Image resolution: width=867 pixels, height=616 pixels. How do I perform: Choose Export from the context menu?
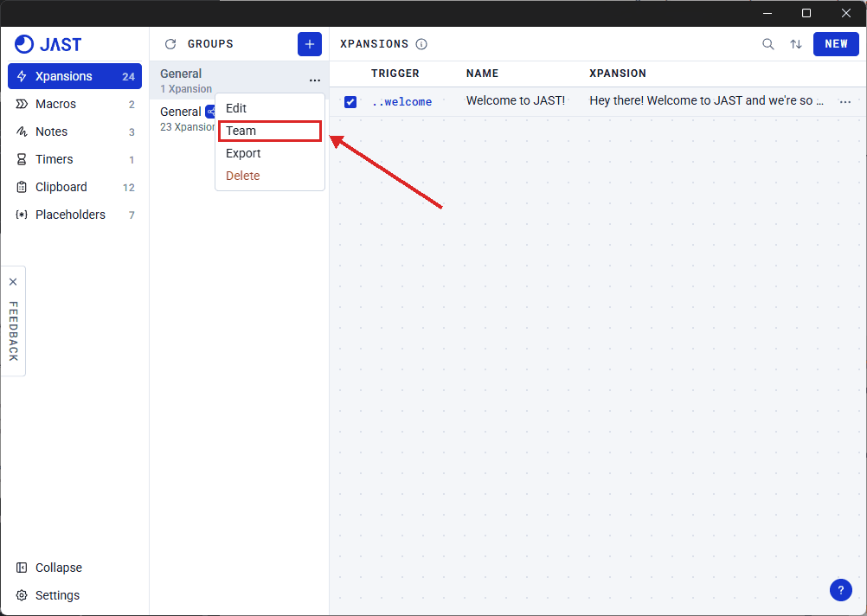click(269, 153)
